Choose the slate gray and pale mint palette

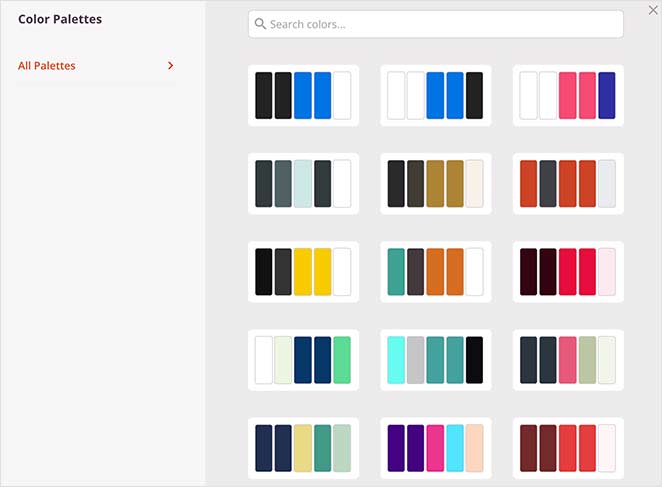(x=303, y=184)
